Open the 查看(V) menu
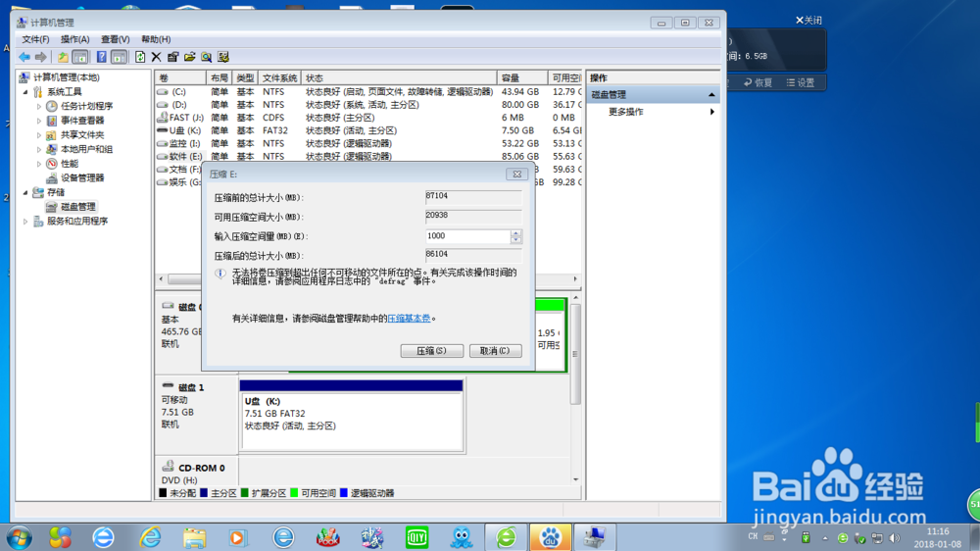 click(115, 39)
